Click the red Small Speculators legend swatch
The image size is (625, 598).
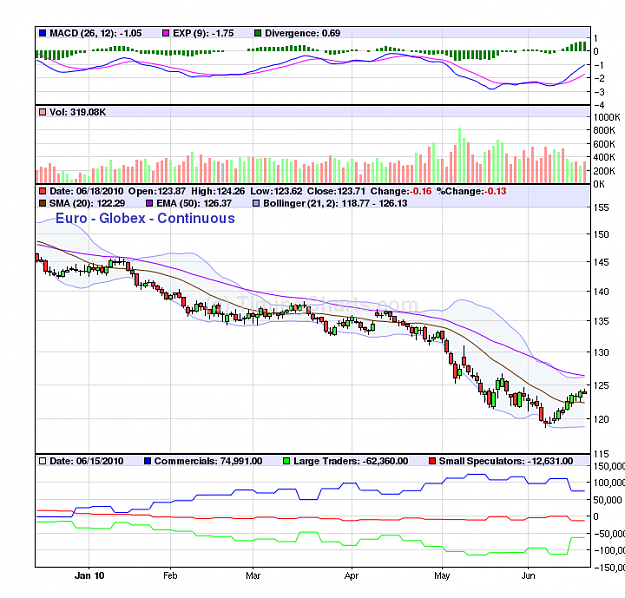click(x=432, y=461)
